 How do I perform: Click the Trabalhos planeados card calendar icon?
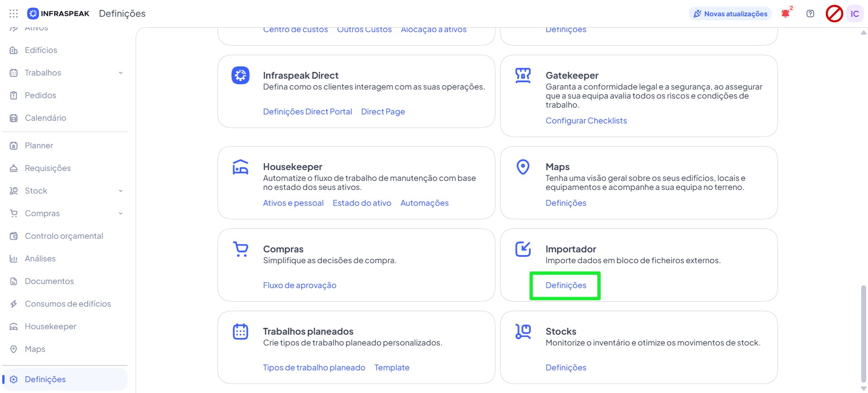click(241, 331)
